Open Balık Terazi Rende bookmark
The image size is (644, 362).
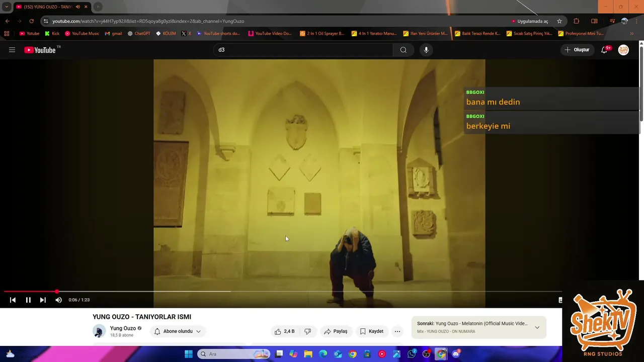pyautogui.click(x=477, y=34)
